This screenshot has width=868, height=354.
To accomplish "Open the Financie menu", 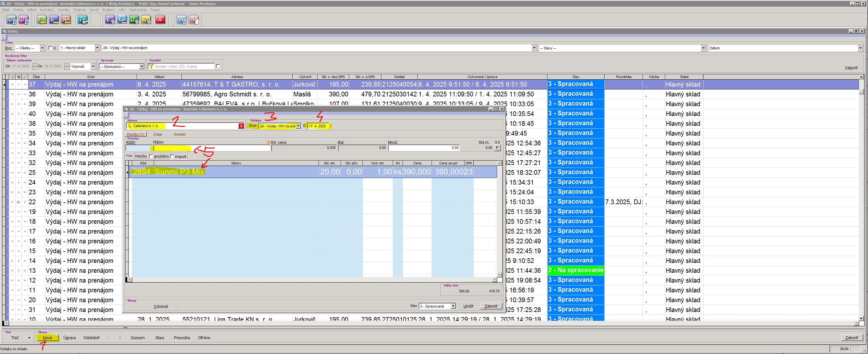I will pos(80,10).
